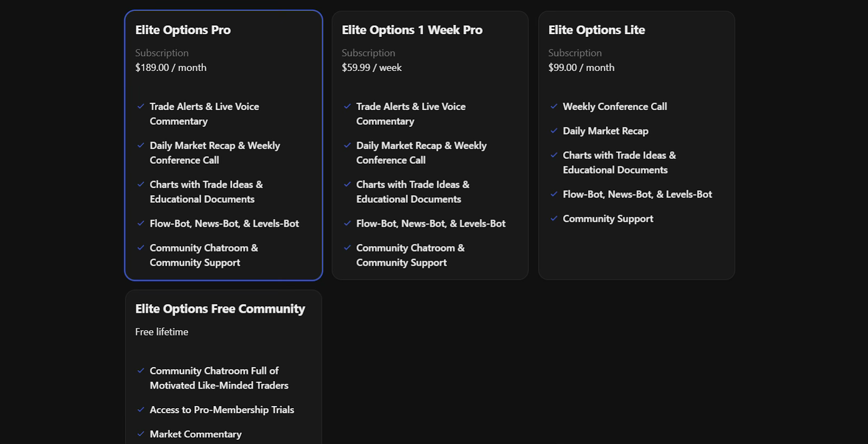
Task: Click the checkmark beside "Charts with Trade Ideas & Educational Documents" in Elite Options Pro
Action: 141,185
